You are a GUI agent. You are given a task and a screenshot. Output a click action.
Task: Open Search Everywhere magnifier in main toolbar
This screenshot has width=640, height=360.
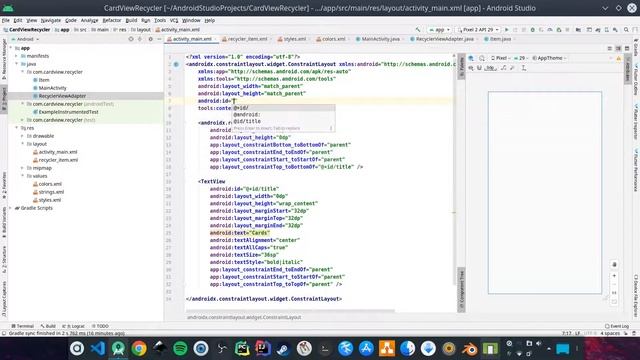[x=626, y=30]
